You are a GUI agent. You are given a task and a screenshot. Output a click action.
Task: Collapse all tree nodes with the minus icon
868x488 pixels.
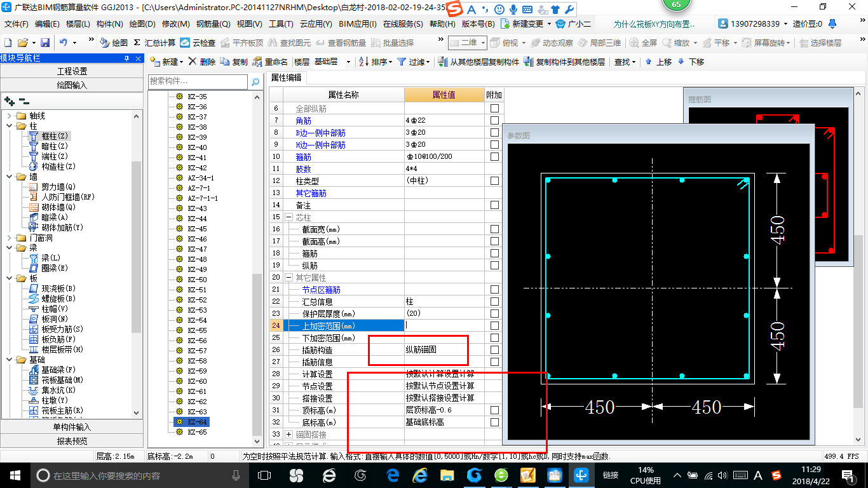pyautogui.click(x=24, y=101)
